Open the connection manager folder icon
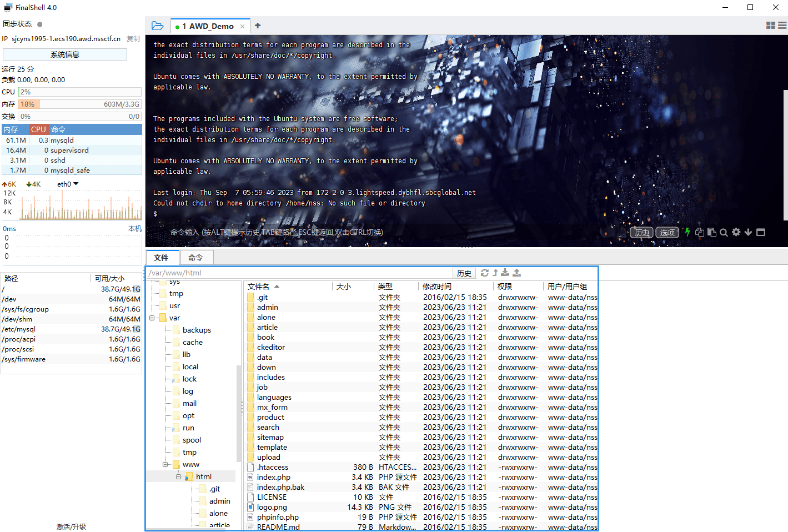 pos(158,26)
